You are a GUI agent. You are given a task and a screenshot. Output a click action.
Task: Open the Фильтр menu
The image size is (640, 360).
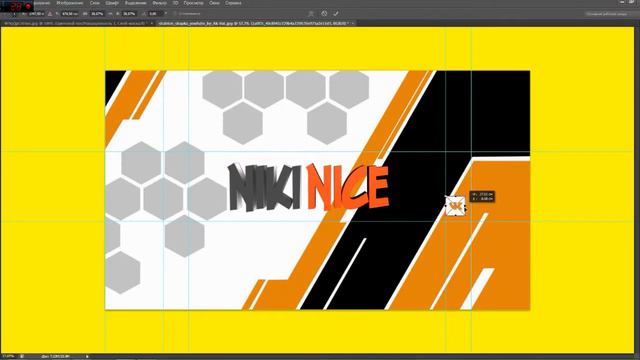(160, 3)
